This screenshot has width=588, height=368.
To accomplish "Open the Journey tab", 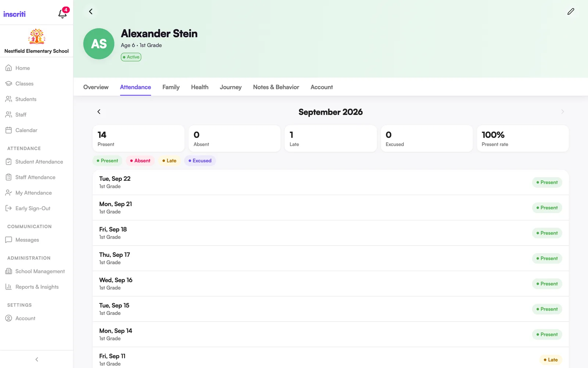I will tap(231, 87).
